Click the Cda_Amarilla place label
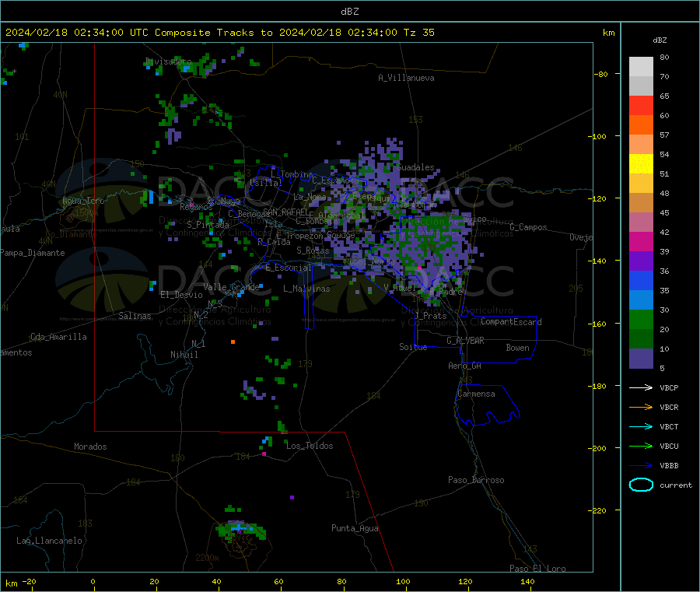Viewport: 700px width, 592px height. pos(58,337)
